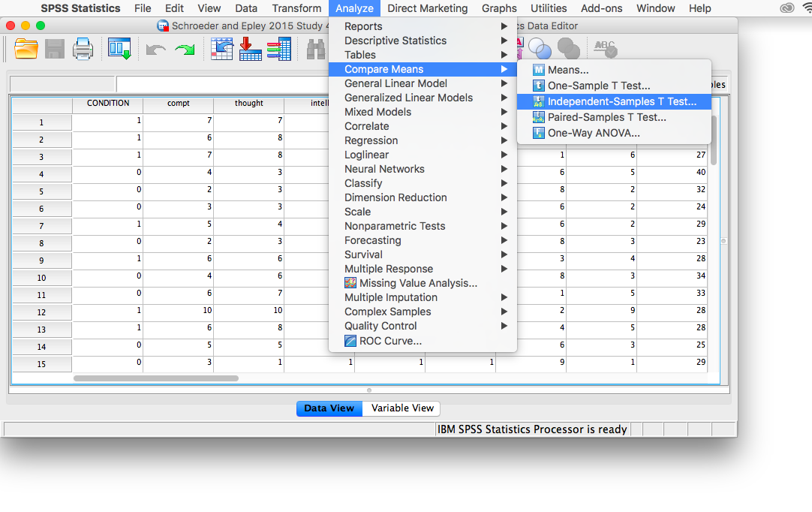Click the cell editor field above the grid

223,84
